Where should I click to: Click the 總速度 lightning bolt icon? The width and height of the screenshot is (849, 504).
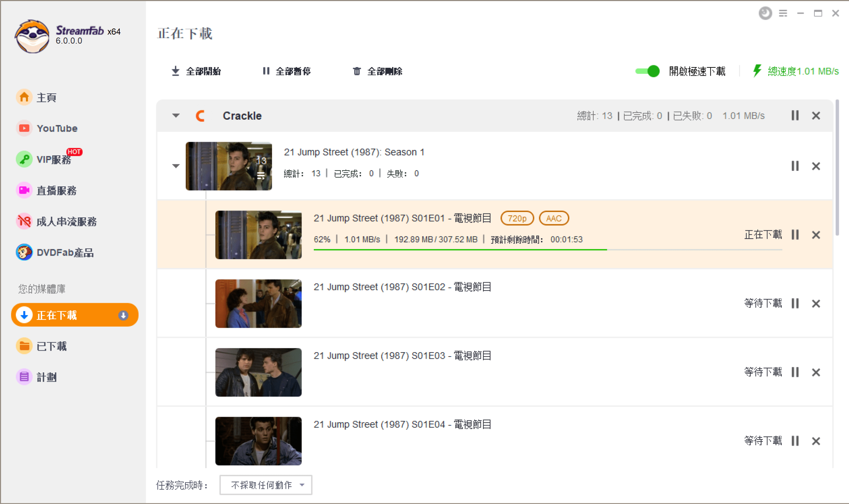point(757,71)
